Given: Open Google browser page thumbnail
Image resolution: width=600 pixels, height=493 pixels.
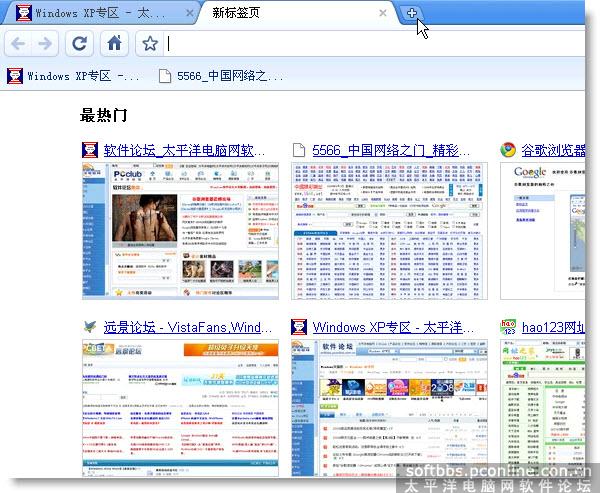Looking at the screenshot, I should point(543,231).
